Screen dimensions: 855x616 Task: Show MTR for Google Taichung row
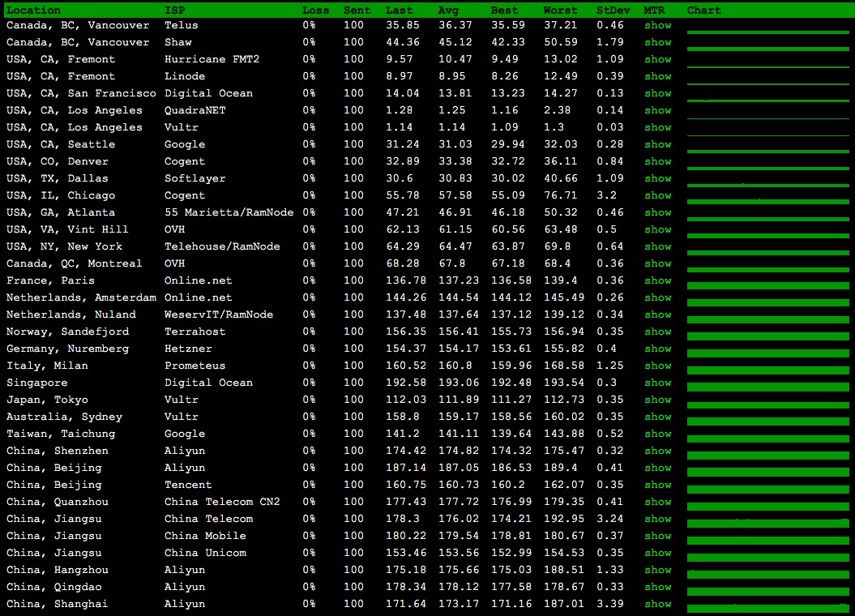[x=657, y=434]
